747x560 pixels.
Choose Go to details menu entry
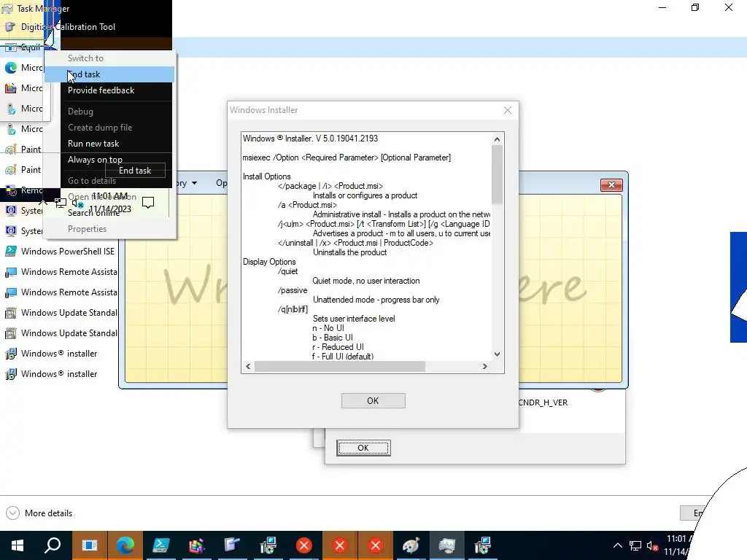point(92,181)
